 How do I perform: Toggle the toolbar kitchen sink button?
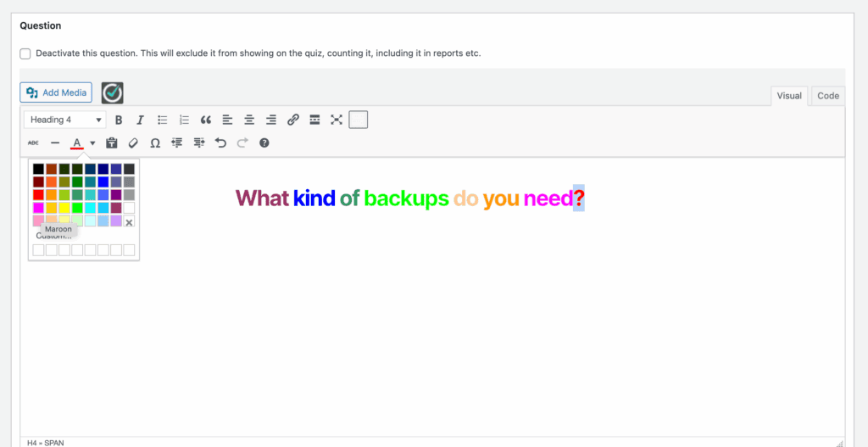[359, 120]
